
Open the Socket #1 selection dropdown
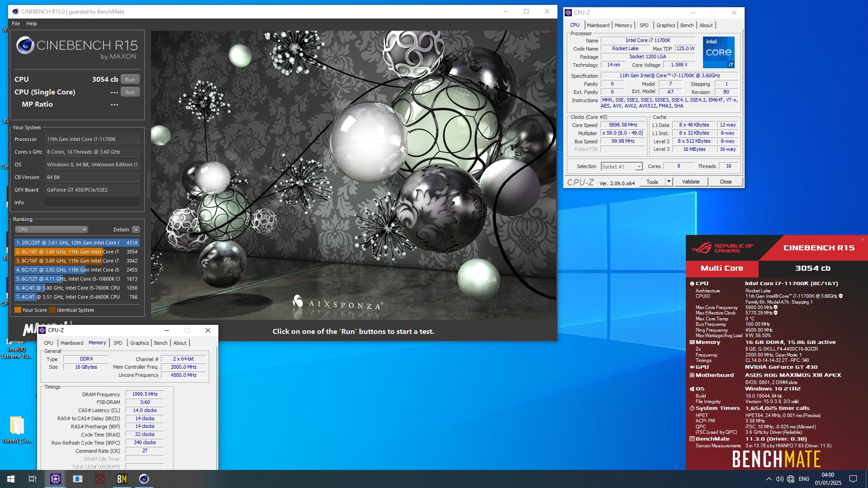pyautogui.click(x=622, y=167)
